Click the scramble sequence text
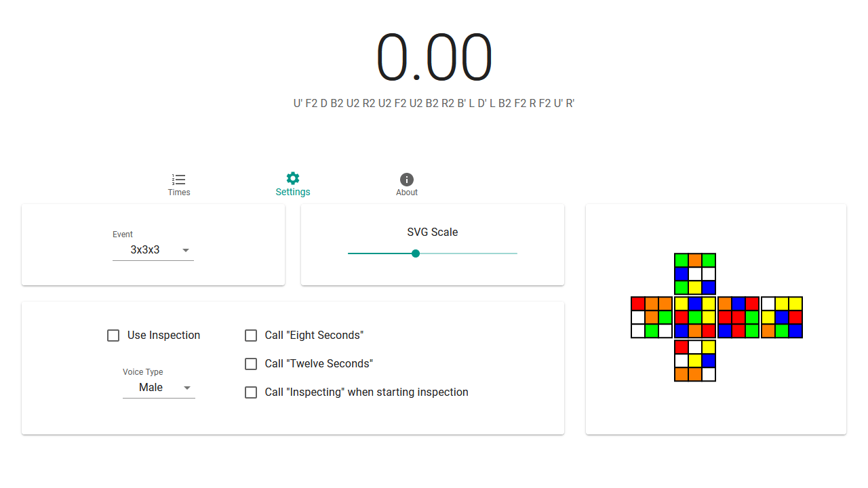 tap(433, 103)
